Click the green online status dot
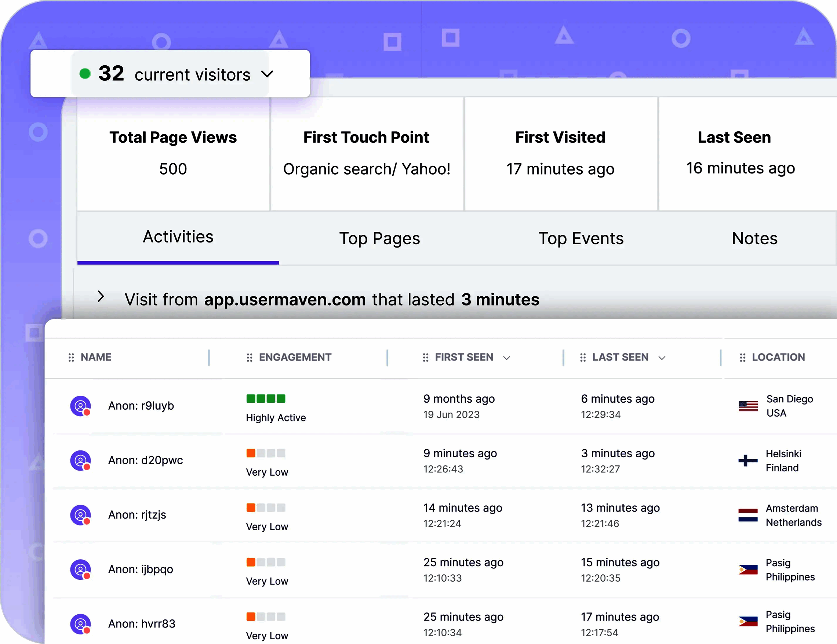Image resolution: width=837 pixels, height=644 pixels. [85, 74]
